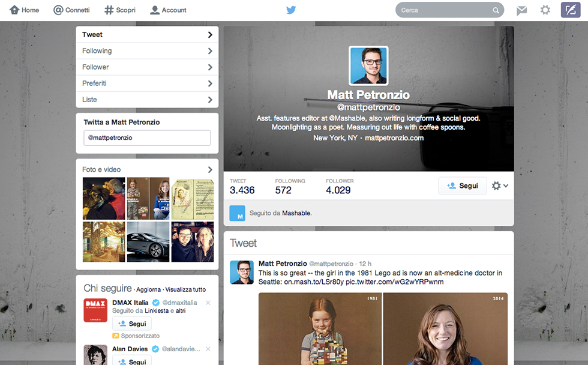
Task: Click the Twitta a Matt Petronzio input field
Action: [x=147, y=137]
